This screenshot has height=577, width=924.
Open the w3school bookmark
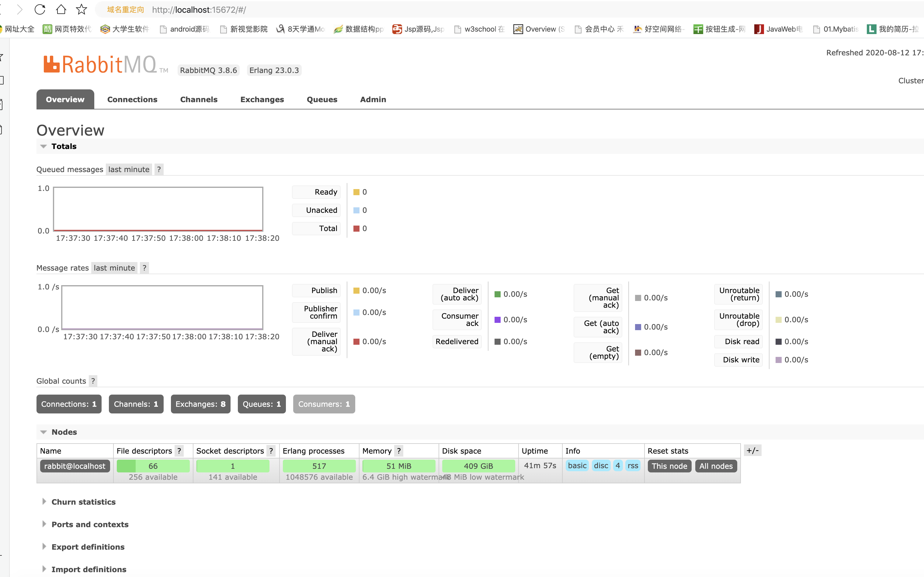(479, 29)
